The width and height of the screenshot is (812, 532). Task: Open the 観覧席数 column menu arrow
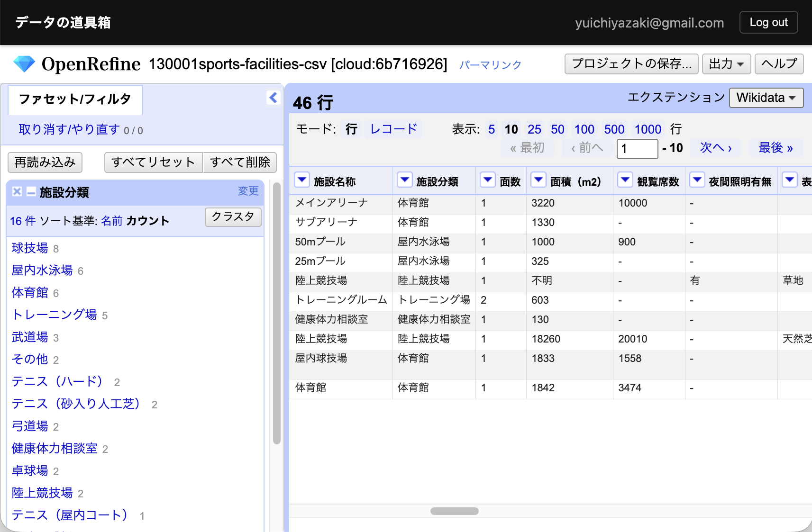[625, 180]
